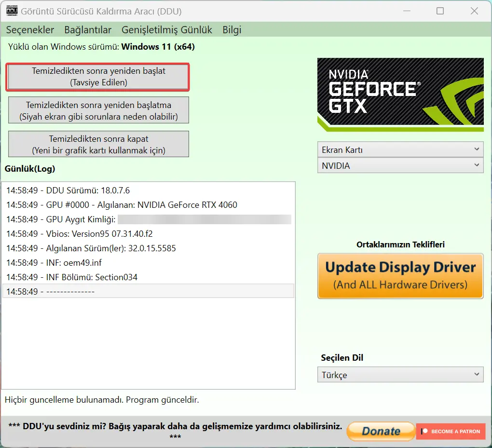Image resolution: width=492 pixels, height=448 pixels.
Task: Select log row mentioning NVIDIA GeForce RTX 4060
Action: tap(148, 205)
